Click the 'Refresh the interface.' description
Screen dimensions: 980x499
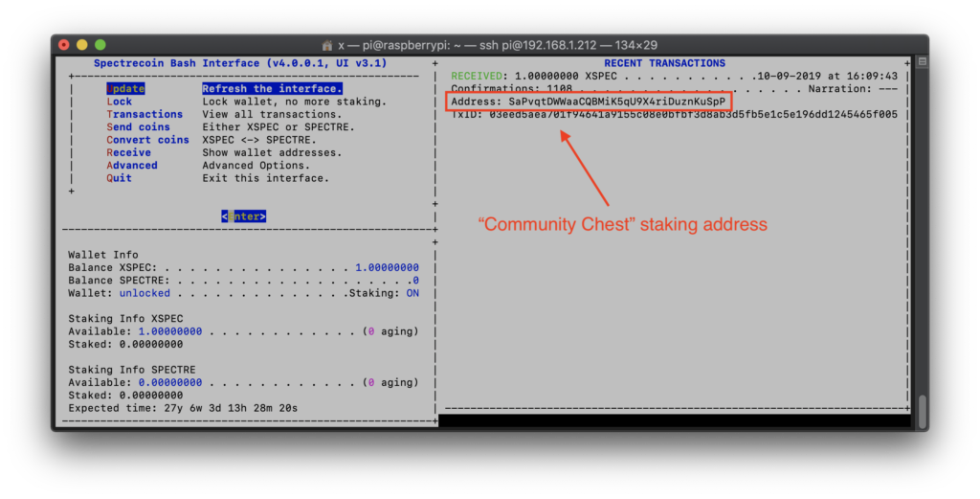pos(272,89)
